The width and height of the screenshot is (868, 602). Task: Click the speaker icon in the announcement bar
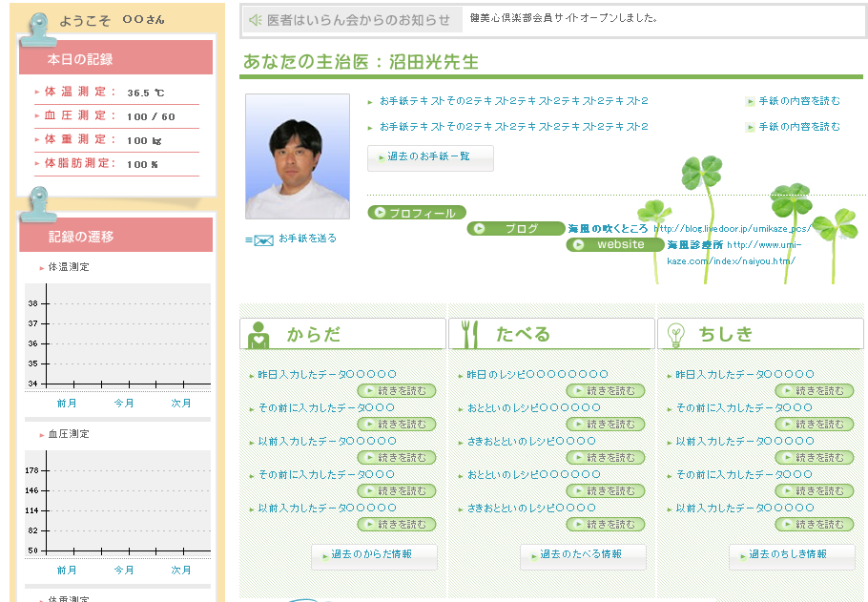coord(255,20)
